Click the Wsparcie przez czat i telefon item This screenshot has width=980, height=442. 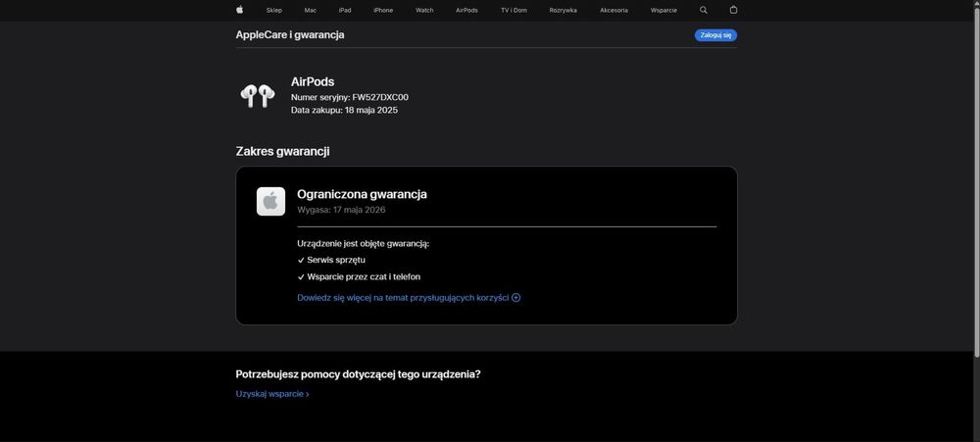pyautogui.click(x=364, y=276)
